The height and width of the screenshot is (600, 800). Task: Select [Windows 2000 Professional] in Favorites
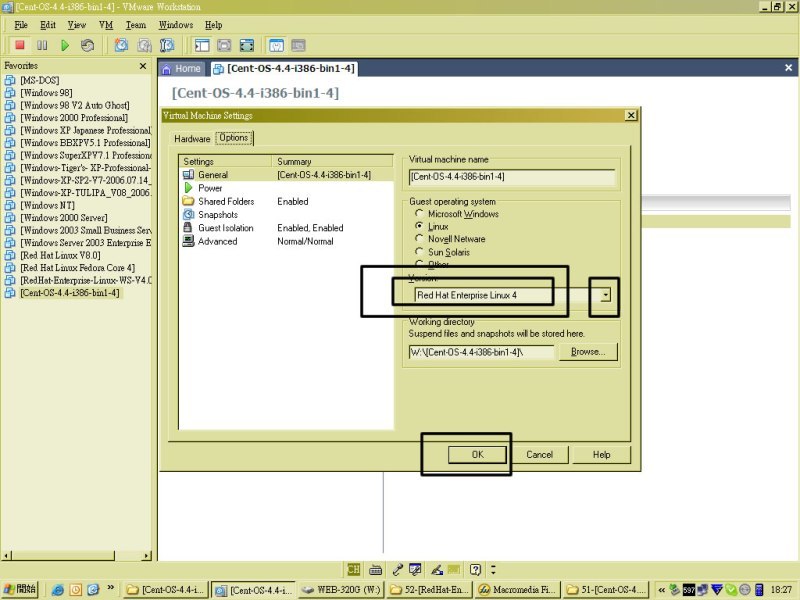(x=74, y=118)
